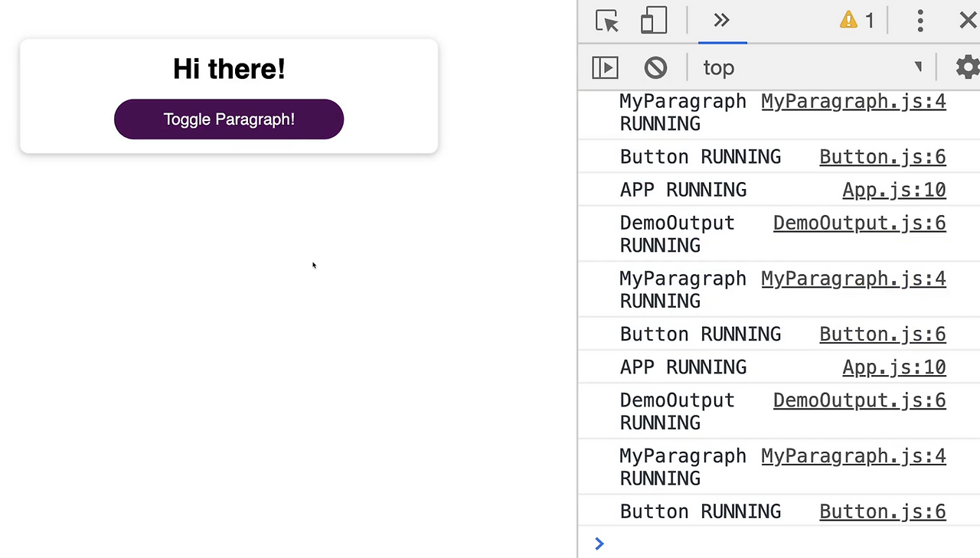Expand the frame selector dropdown arrow
Viewport: 980px width, 558px height.
(918, 67)
